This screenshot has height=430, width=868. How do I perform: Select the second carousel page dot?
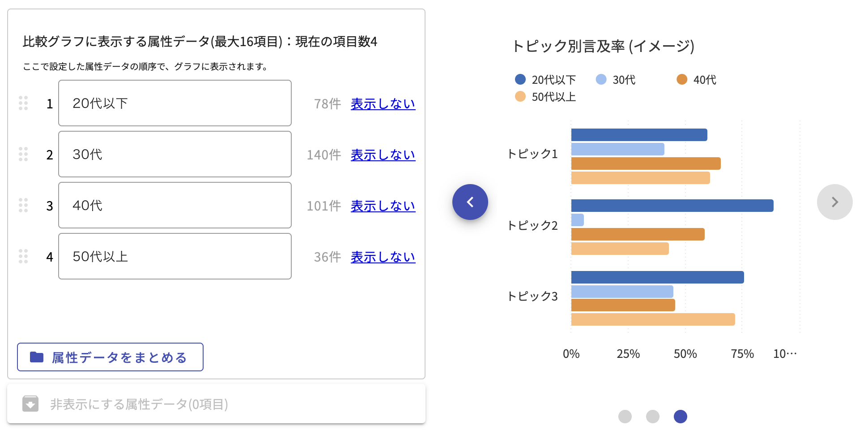(x=652, y=417)
